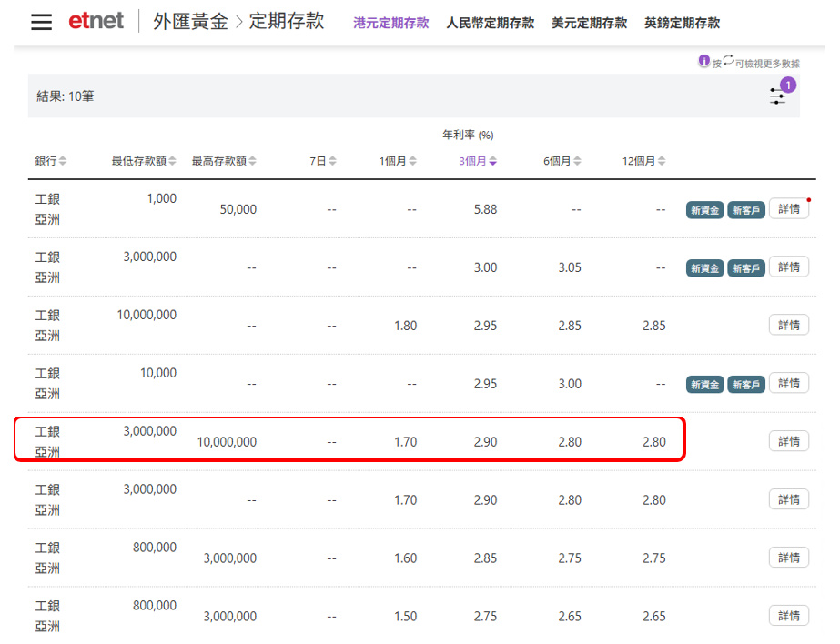The image size is (840, 644).
Task: Open 詳情 for the 10,000 minimum deposit row
Action: tap(788, 383)
